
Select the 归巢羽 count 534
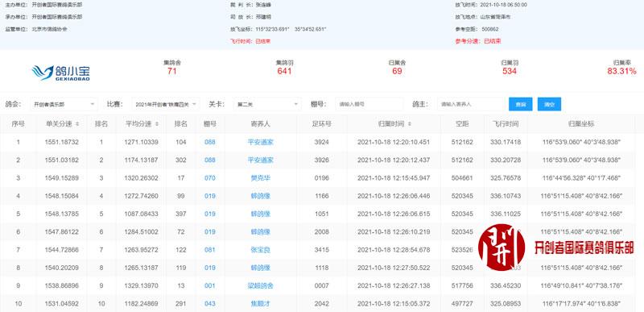(510, 71)
